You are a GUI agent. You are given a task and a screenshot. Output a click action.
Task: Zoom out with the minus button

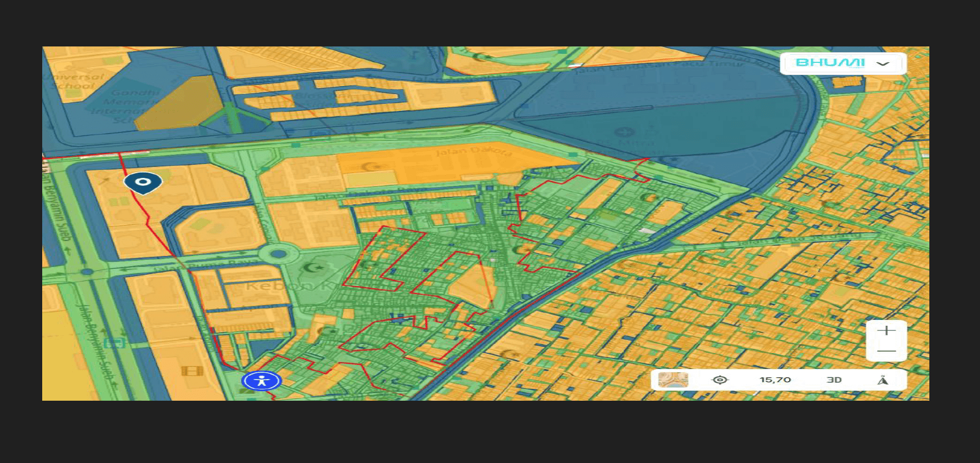pos(886,351)
